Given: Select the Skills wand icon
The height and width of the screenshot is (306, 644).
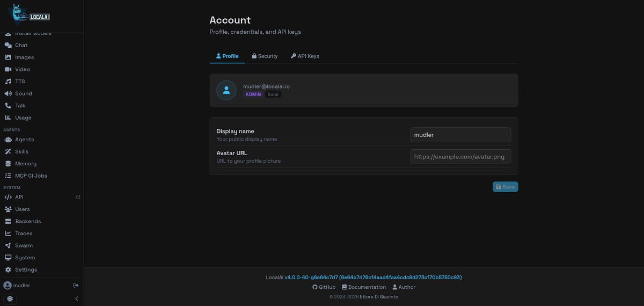Looking at the screenshot, I should [8, 151].
